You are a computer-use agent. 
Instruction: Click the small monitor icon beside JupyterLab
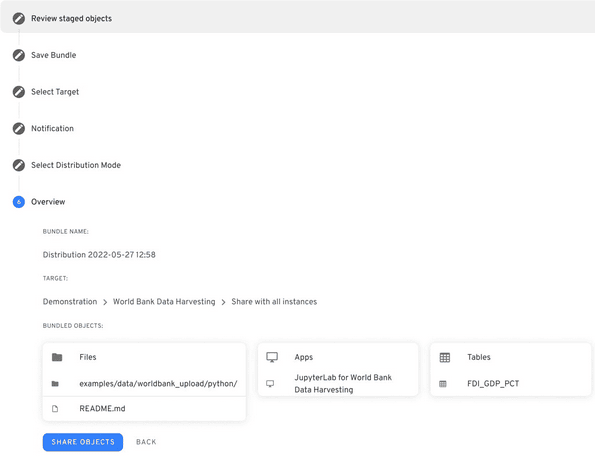tap(270, 384)
